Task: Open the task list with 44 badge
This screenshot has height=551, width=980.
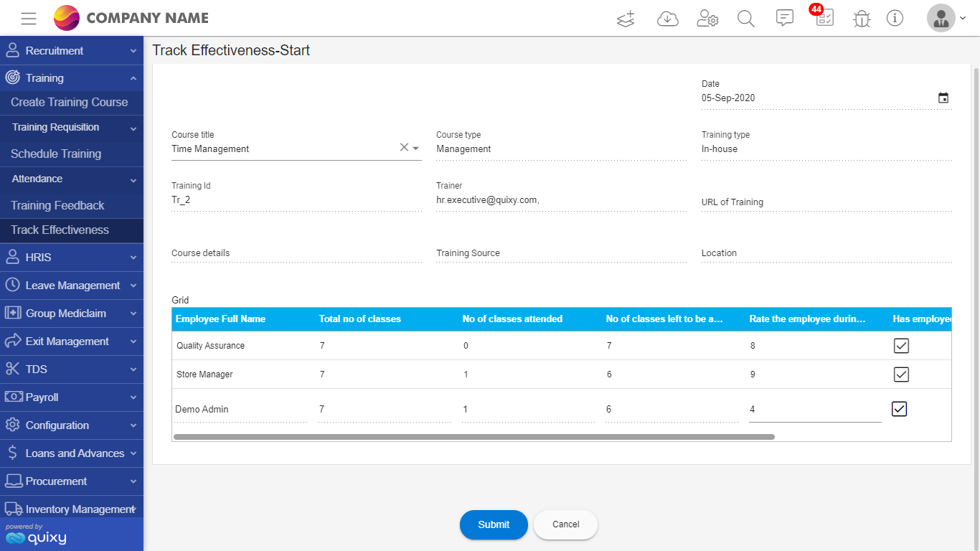Action: [x=824, y=17]
